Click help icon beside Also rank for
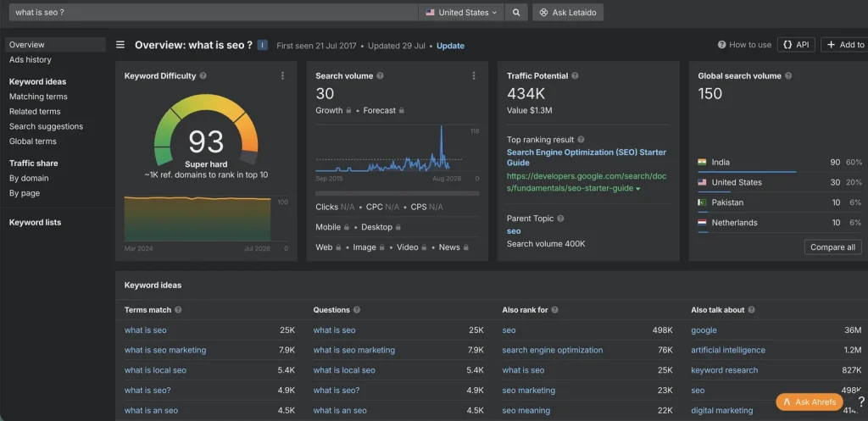868x421 pixels. point(554,310)
